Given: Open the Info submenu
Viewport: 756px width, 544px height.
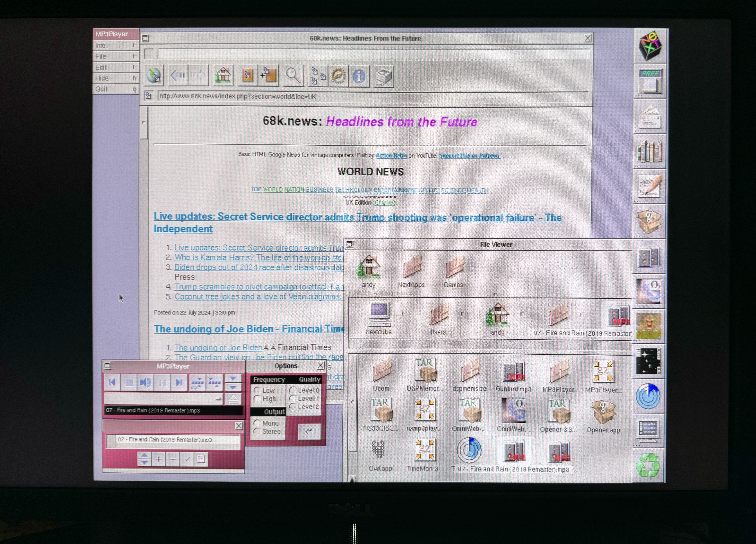Looking at the screenshot, I should coord(116,45).
